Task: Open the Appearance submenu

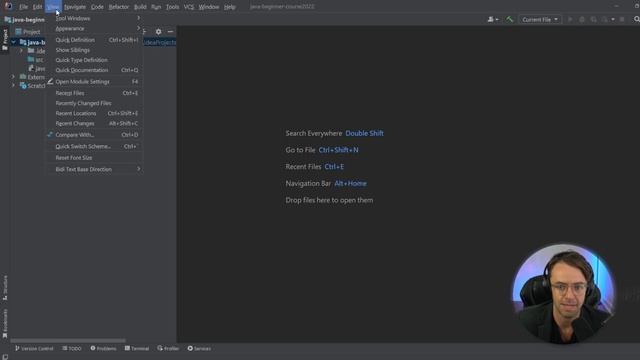Action: pos(94,29)
